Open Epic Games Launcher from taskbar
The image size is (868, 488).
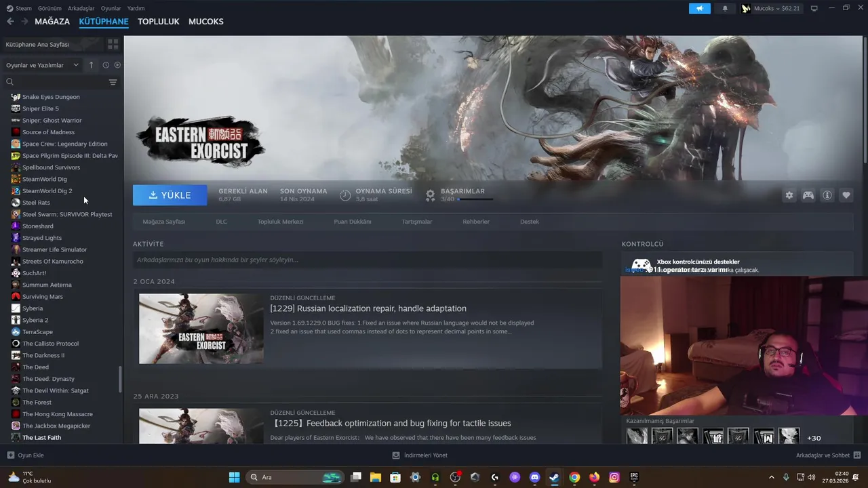(634, 477)
